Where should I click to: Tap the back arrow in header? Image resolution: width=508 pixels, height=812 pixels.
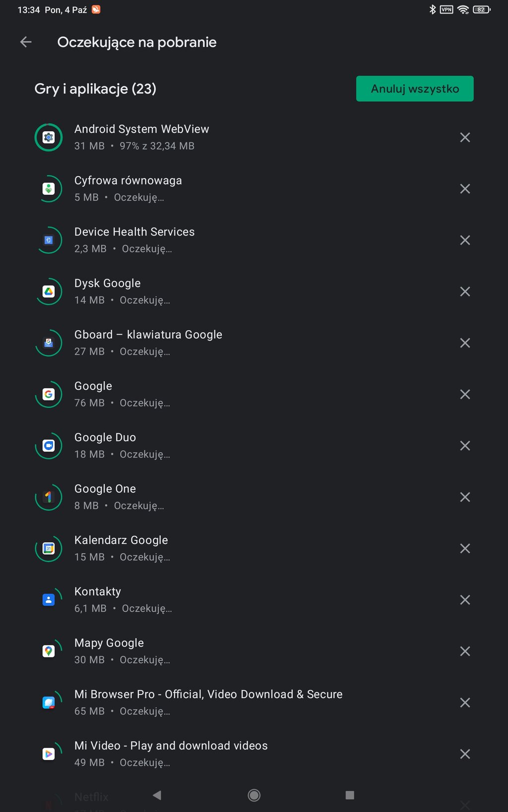pos(26,42)
